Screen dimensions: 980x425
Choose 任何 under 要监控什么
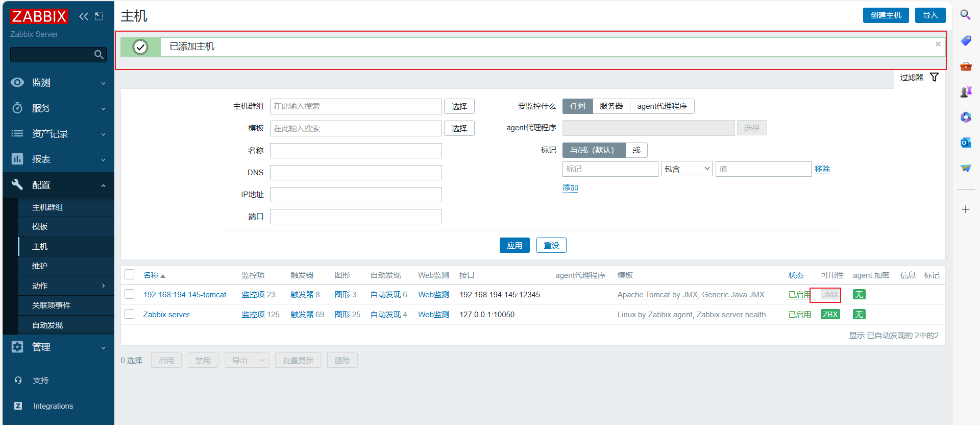click(x=578, y=106)
